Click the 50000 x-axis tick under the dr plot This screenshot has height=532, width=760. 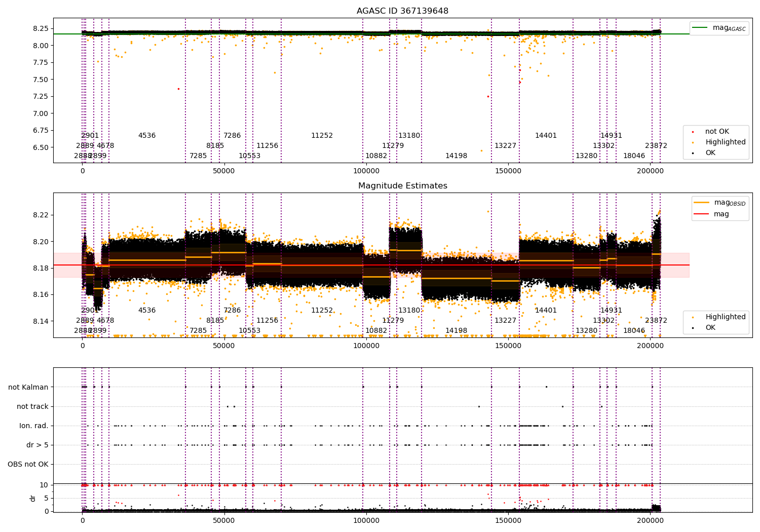(x=224, y=520)
